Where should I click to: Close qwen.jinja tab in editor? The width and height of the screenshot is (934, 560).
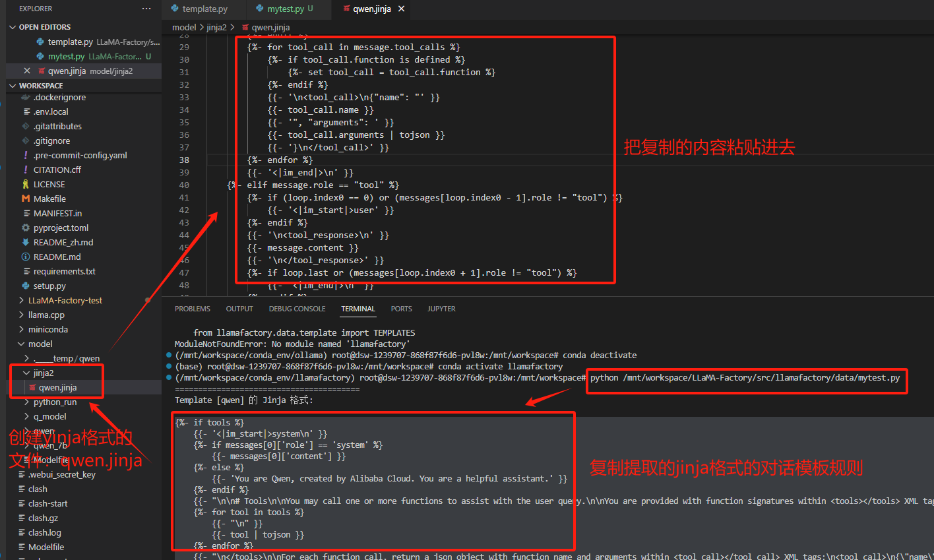[x=401, y=9]
